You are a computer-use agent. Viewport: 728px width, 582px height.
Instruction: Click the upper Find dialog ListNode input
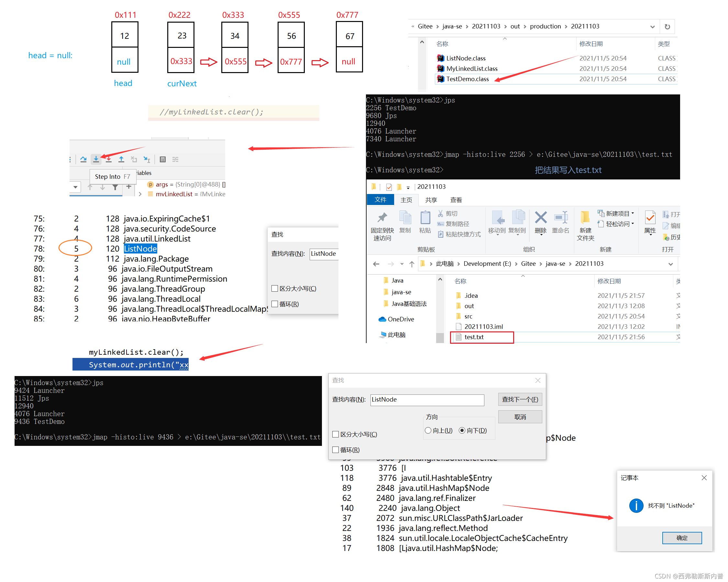pyautogui.click(x=324, y=254)
